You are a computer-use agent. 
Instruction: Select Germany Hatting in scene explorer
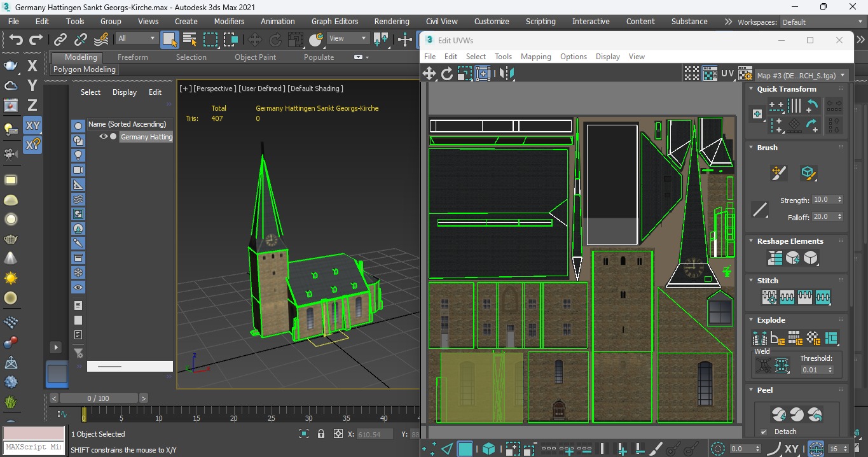pyautogui.click(x=146, y=137)
